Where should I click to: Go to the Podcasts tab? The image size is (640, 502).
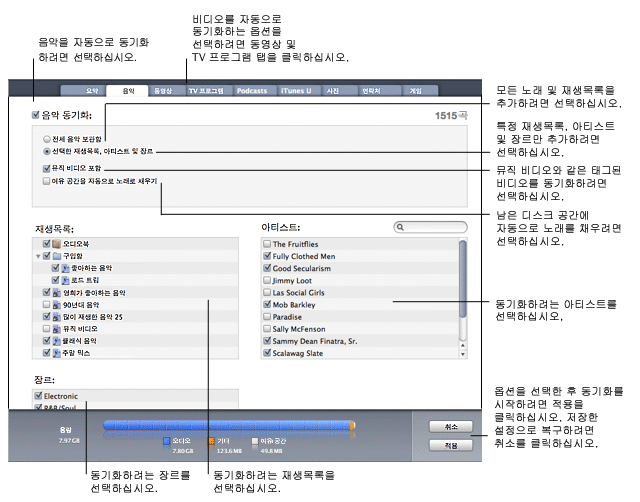click(256, 91)
